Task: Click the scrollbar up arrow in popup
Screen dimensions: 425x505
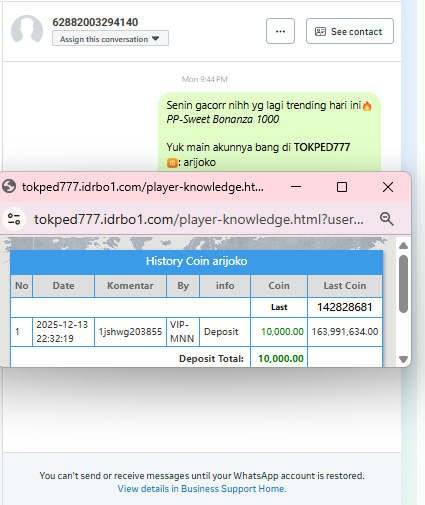Action: 403,246
